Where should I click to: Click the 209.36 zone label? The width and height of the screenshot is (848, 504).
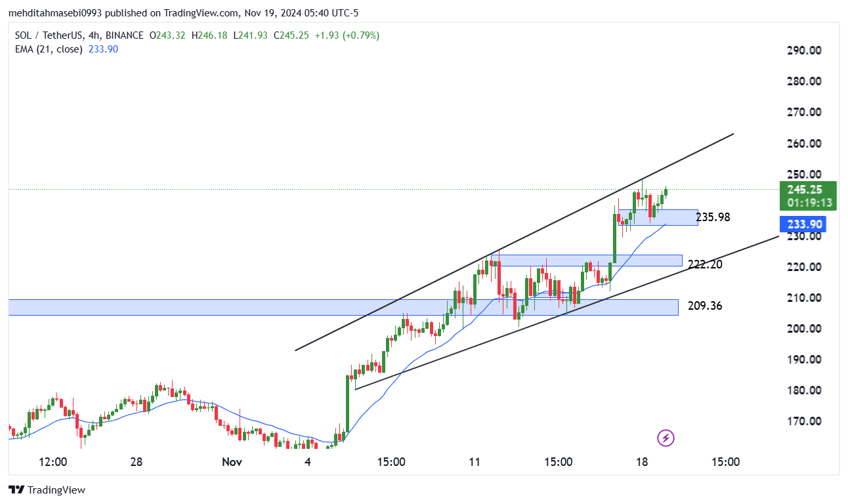tap(705, 306)
